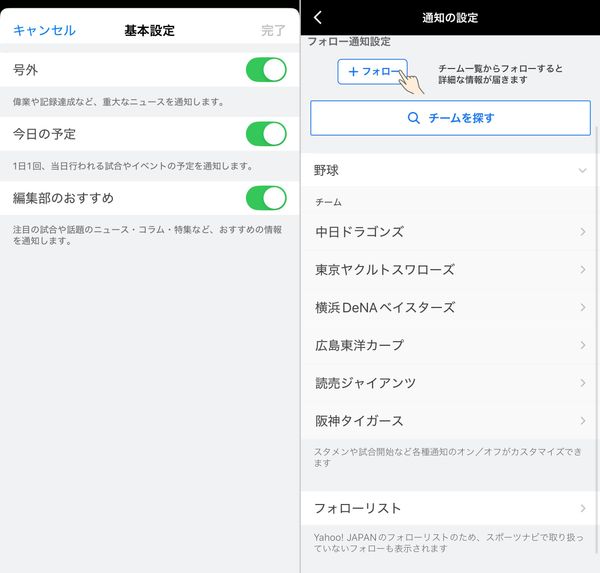
Task: Select 阪神タイガース team name
Action: [359, 421]
